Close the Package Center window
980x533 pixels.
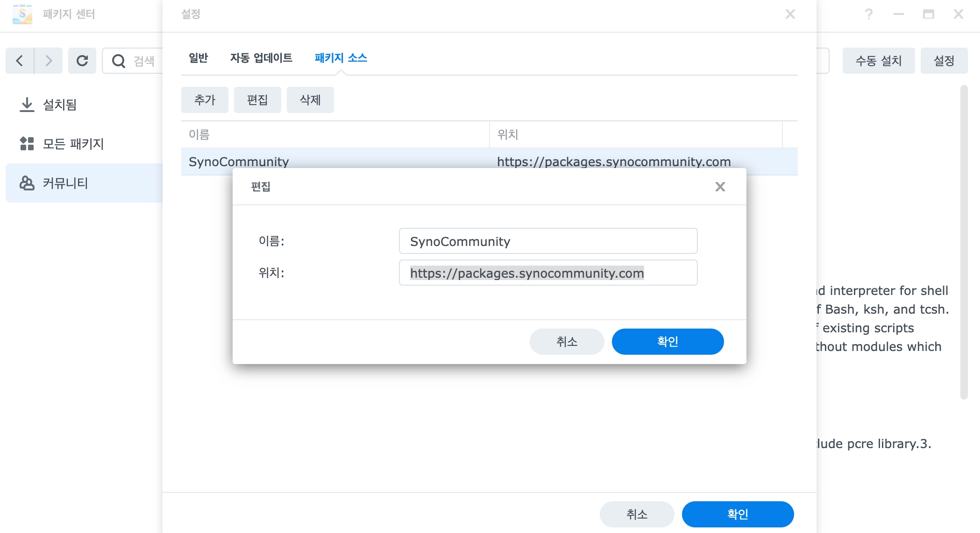[x=959, y=14]
